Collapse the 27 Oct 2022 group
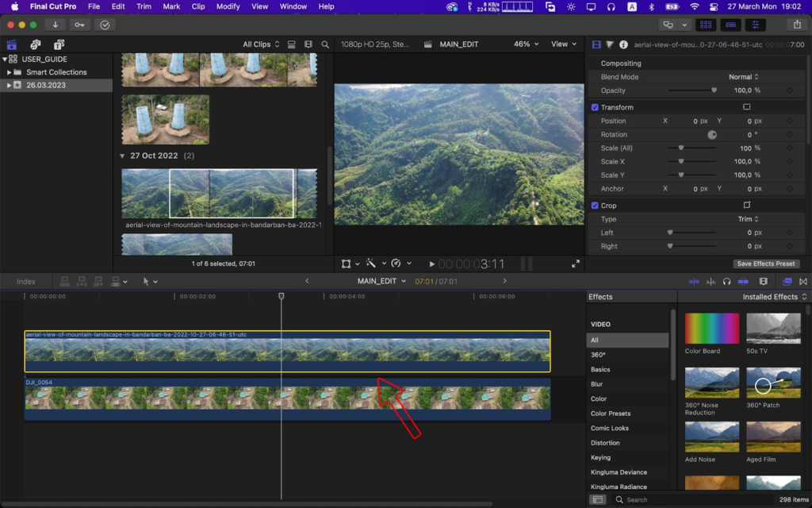Image resolution: width=812 pixels, height=508 pixels. tap(122, 156)
